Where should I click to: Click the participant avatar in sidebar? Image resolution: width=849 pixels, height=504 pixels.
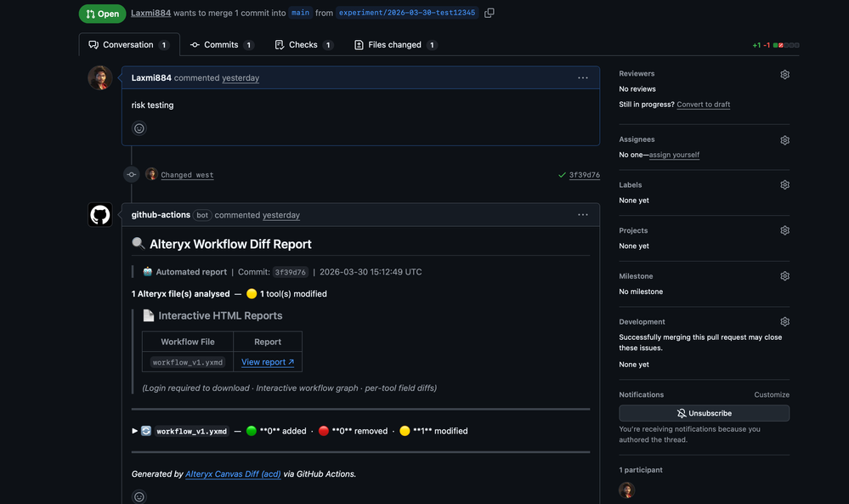coord(626,490)
